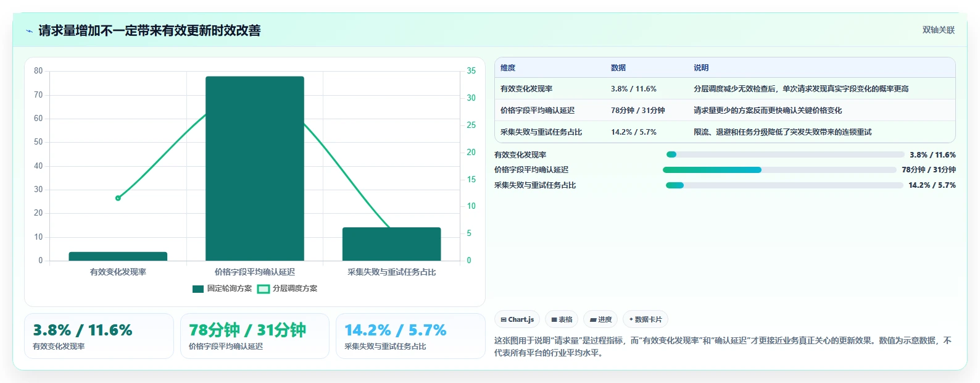Image resolution: width=980 pixels, height=383 pixels.
Task: Click the icon in the 进度 chip
Action: tap(592, 320)
